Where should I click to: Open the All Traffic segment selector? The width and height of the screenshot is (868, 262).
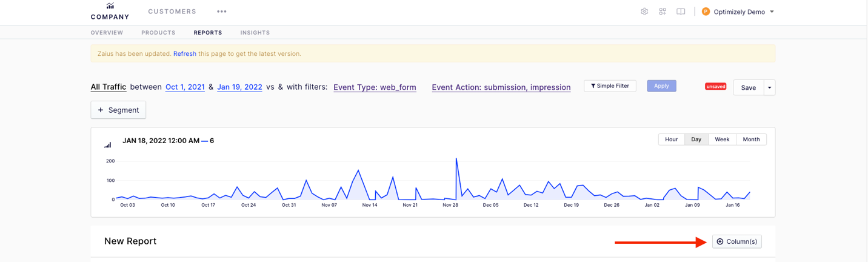click(x=109, y=87)
